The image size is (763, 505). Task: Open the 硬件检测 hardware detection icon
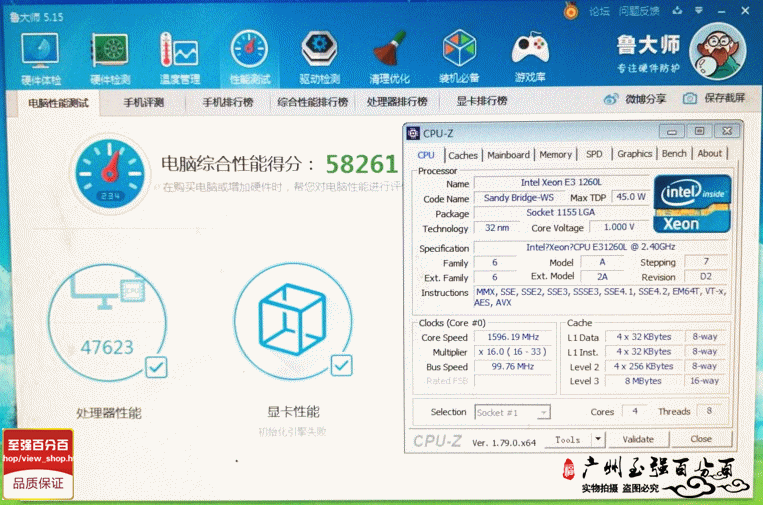pyautogui.click(x=110, y=51)
